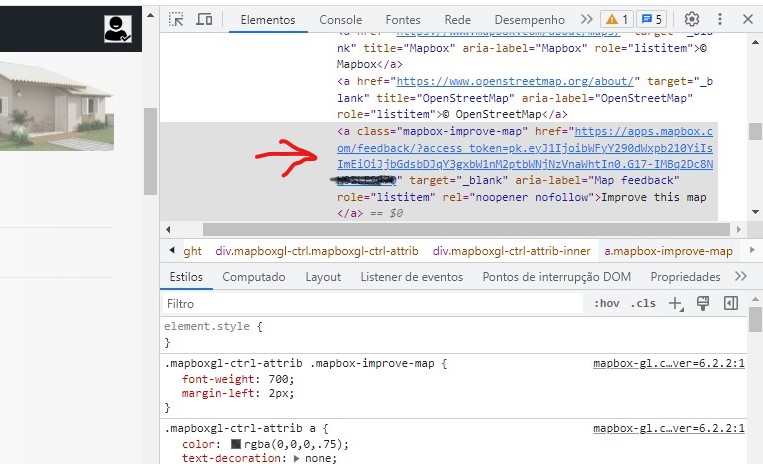763x464 pixels.
Task: Click the openstreetmap.org/about link
Action: tap(515, 81)
